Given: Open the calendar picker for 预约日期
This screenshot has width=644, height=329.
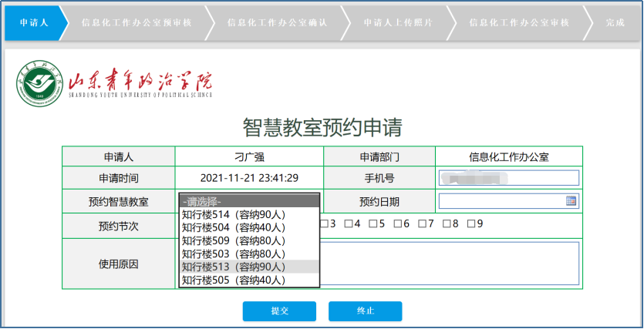Looking at the screenshot, I should (571, 201).
